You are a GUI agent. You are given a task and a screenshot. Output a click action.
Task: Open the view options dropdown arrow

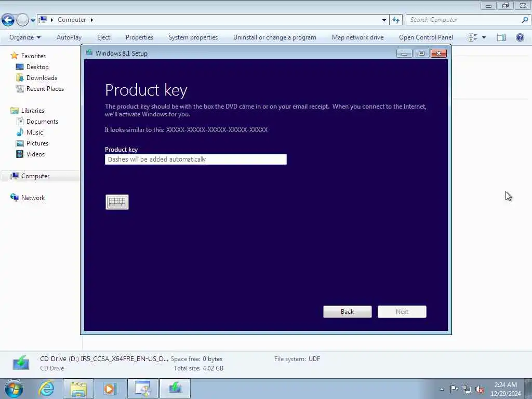(x=484, y=37)
